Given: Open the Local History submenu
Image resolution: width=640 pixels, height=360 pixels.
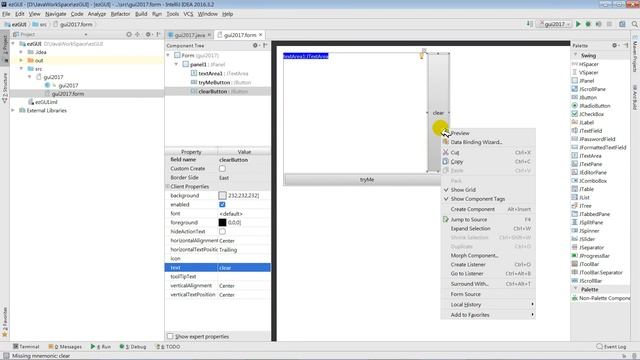Looking at the screenshot, I should click(x=488, y=304).
